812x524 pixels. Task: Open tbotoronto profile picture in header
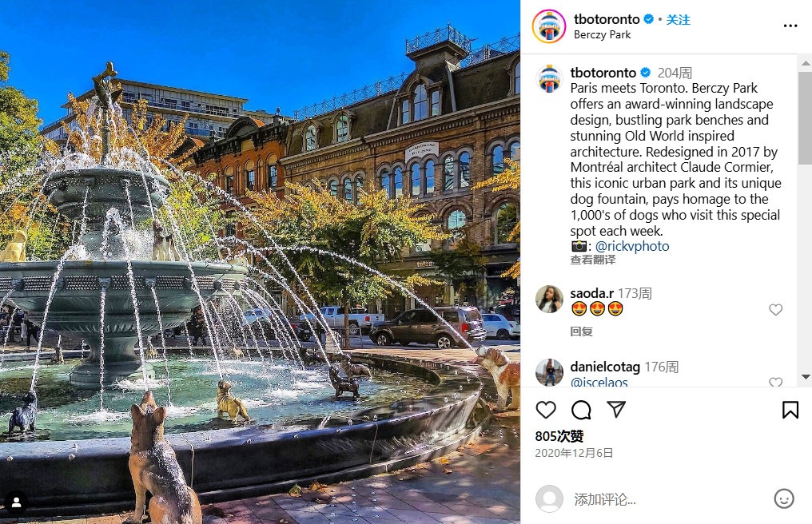pos(549,26)
